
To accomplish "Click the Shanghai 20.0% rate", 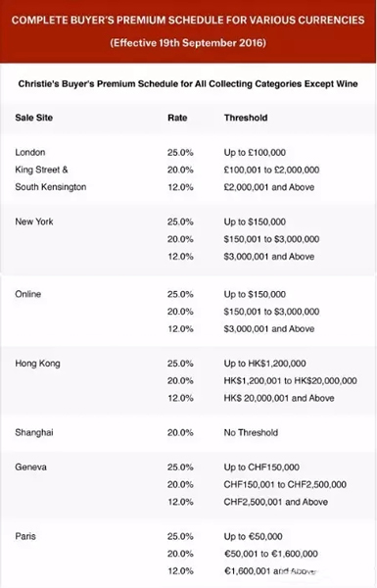I will pyautogui.click(x=180, y=433).
